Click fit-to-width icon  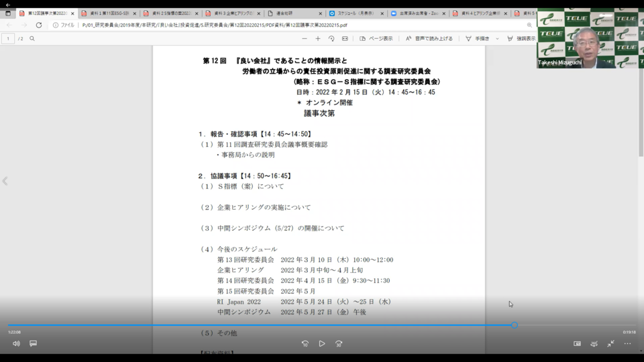point(345,39)
